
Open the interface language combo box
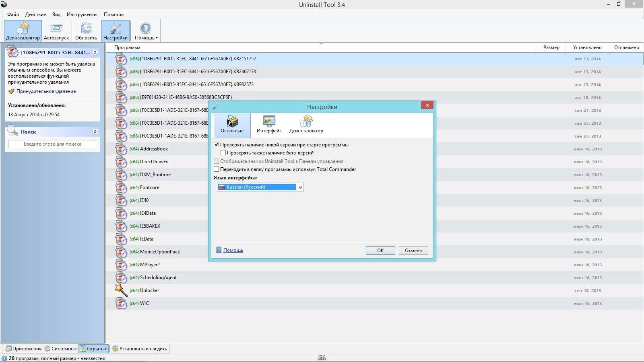[x=260, y=187]
